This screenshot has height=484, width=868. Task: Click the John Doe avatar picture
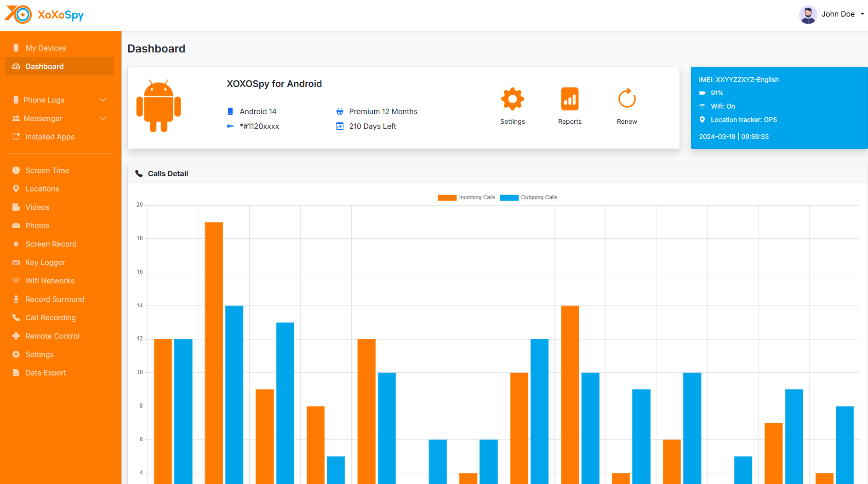(808, 14)
